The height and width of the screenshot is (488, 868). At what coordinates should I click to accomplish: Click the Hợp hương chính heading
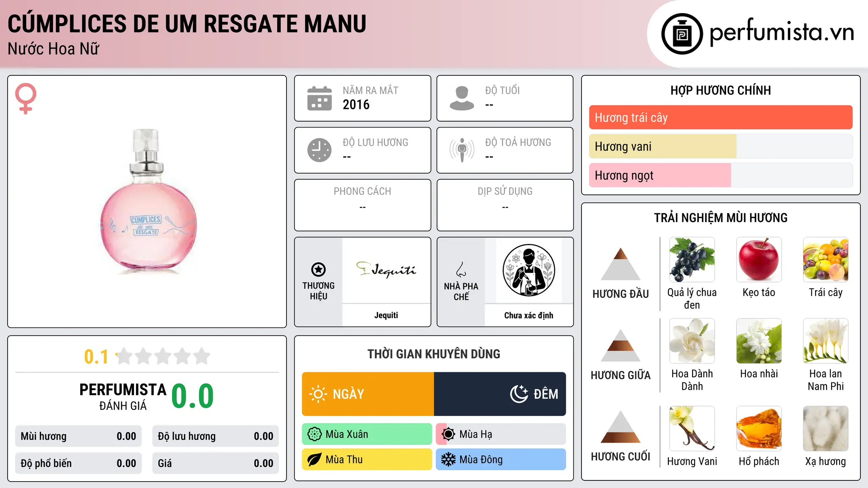coord(721,90)
